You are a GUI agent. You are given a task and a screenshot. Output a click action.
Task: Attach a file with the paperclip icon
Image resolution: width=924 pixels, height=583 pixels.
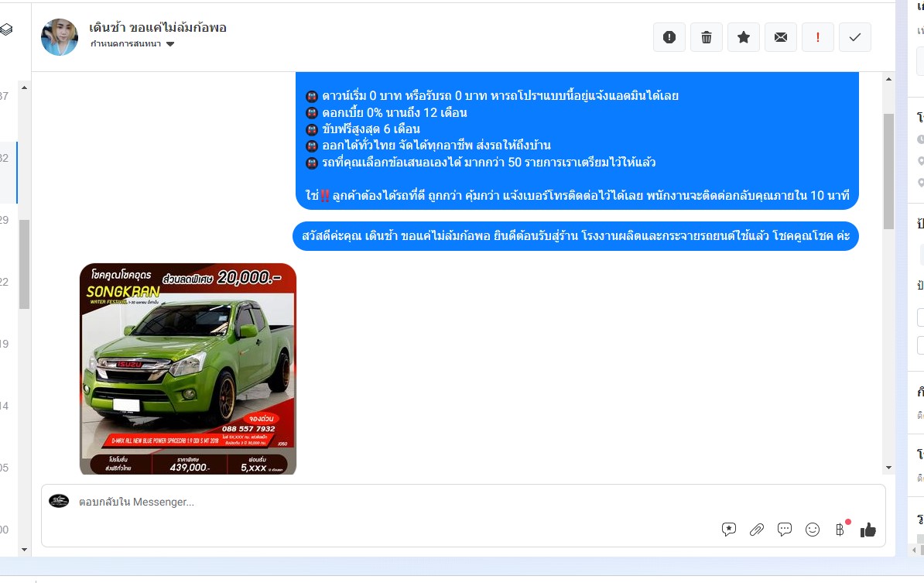[757, 530]
